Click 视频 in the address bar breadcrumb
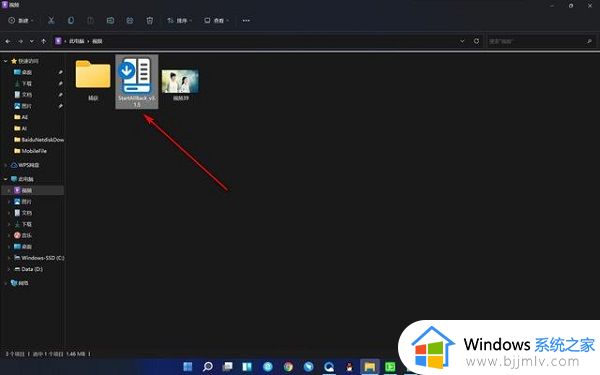This screenshot has height=375, width=600. [97, 41]
